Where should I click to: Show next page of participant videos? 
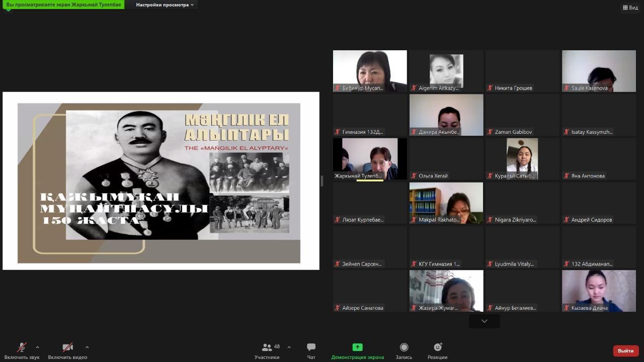click(484, 321)
